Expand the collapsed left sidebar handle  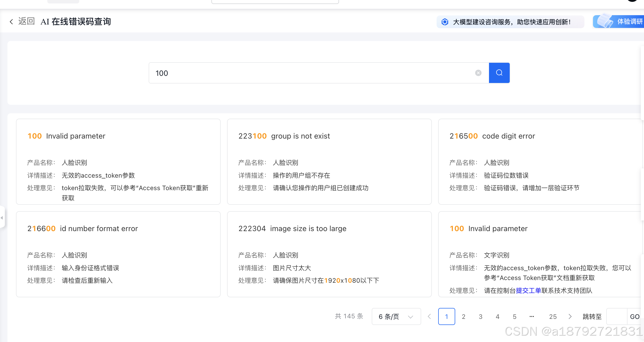[x=2, y=218]
